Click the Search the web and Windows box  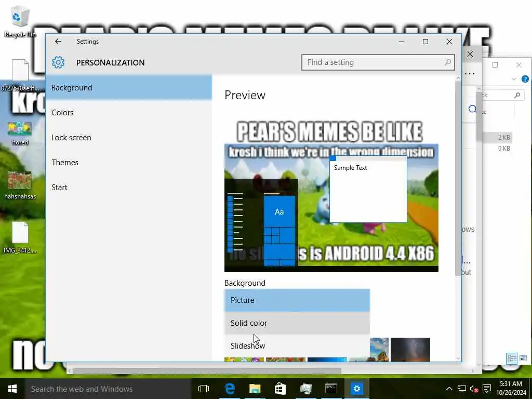pos(108,389)
